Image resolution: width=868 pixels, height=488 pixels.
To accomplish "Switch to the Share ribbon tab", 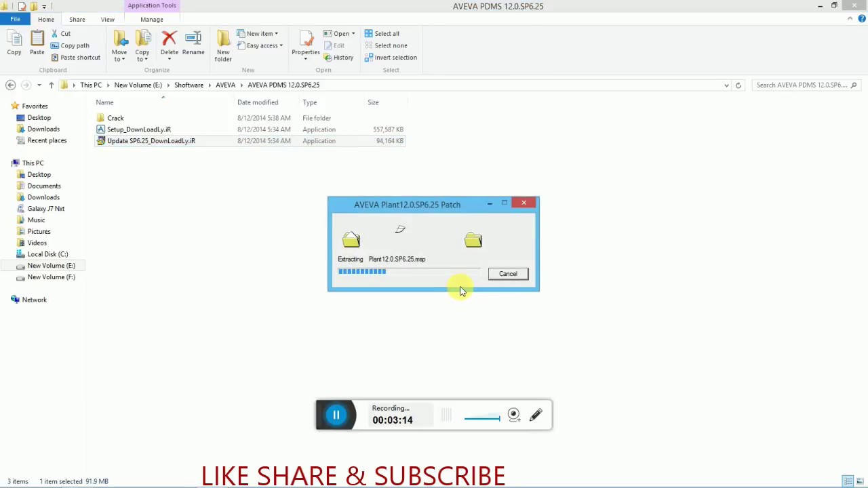I will 77,19.
